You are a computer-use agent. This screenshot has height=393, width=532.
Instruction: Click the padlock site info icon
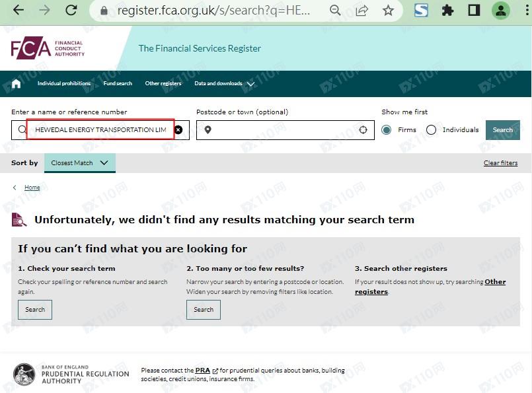pyautogui.click(x=104, y=11)
